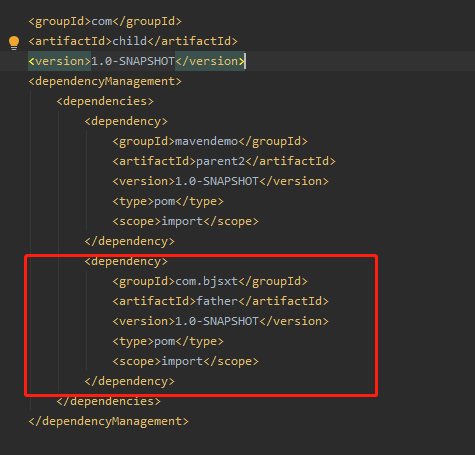
Task: Click the 1.0-SNAPSHOT text in child's version line
Action: 133,61
